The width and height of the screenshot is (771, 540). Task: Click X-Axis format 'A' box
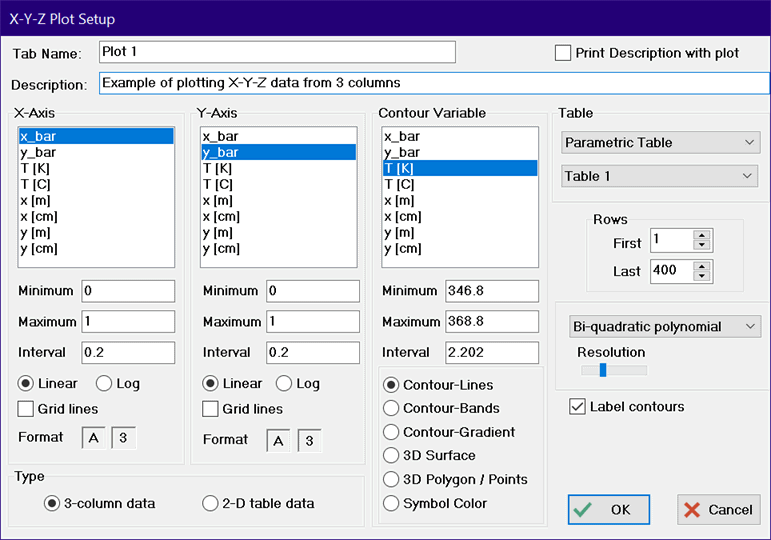pos(91,438)
